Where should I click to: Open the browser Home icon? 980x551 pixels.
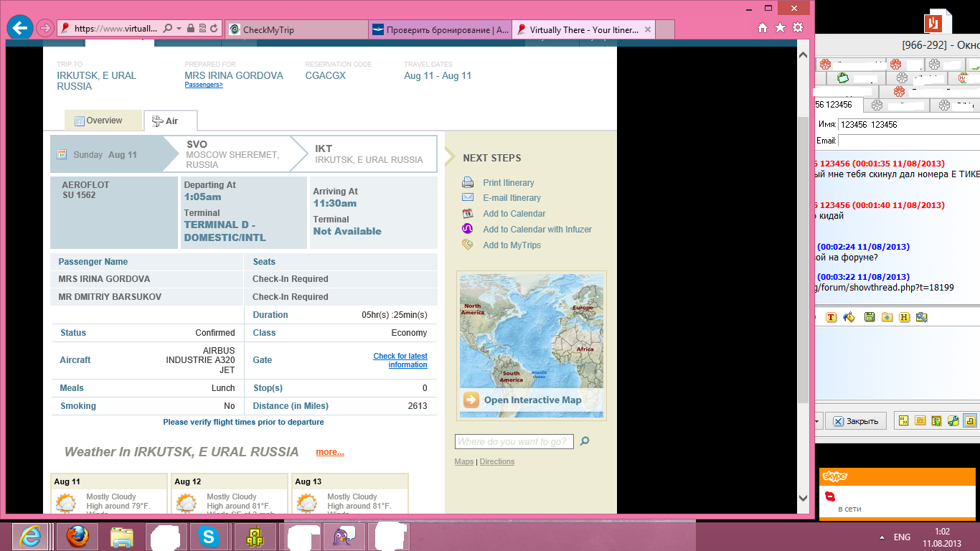pyautogui.click(x=763, y=28)
